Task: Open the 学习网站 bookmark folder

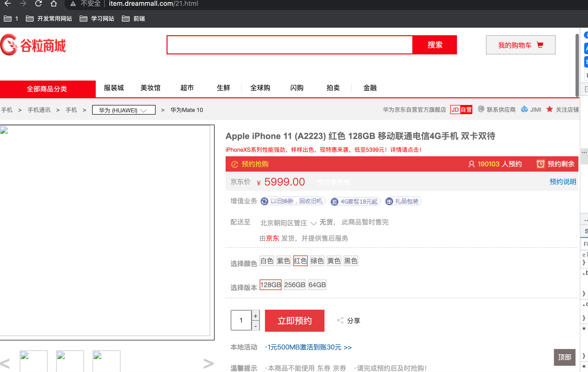Action: pos(97,18)
